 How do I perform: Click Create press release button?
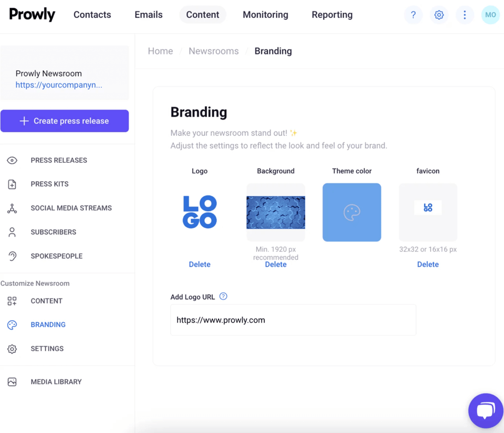[x=64, y=121]
